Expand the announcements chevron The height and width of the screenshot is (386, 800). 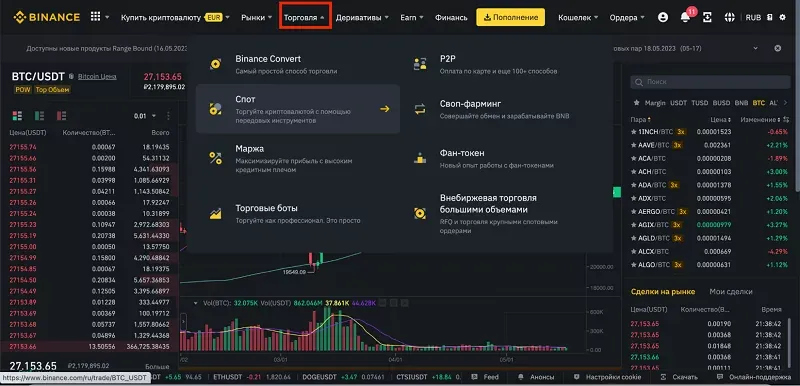coord(757,48)
